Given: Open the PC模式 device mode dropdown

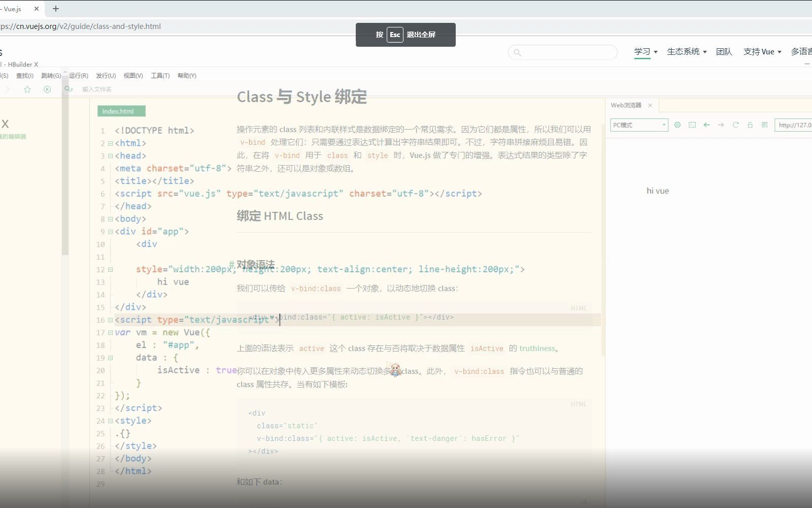Looking at the screenshot, I should (x=639, y=125).
